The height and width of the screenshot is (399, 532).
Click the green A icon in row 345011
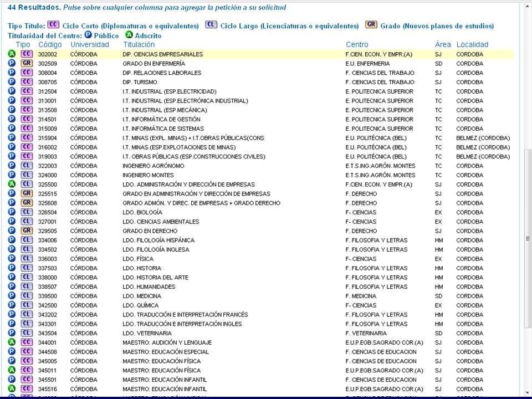(x=12, y=370)
